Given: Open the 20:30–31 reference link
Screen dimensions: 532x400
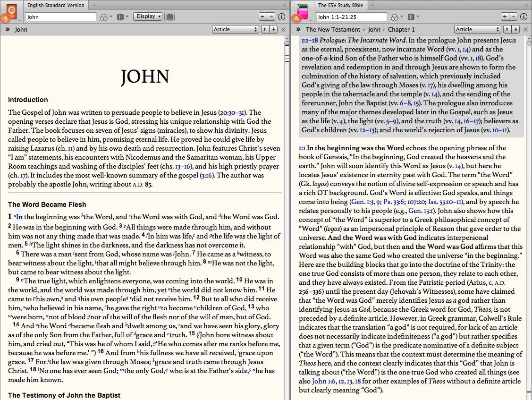Looking at the screenshot, I should coord(232,113).
